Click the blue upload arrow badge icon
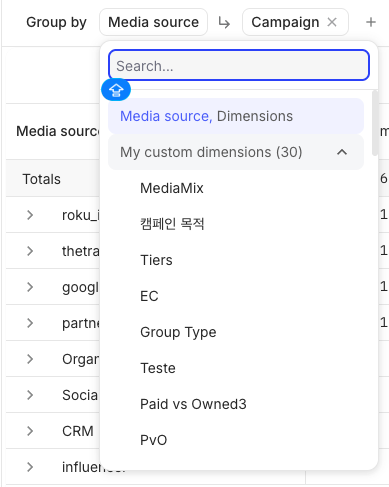The height and width of the screenshot is (487, 389). click(116, 90)
